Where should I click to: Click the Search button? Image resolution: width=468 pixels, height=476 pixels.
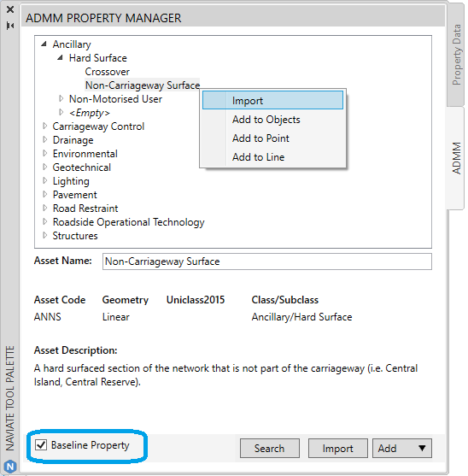coord(270,448)
